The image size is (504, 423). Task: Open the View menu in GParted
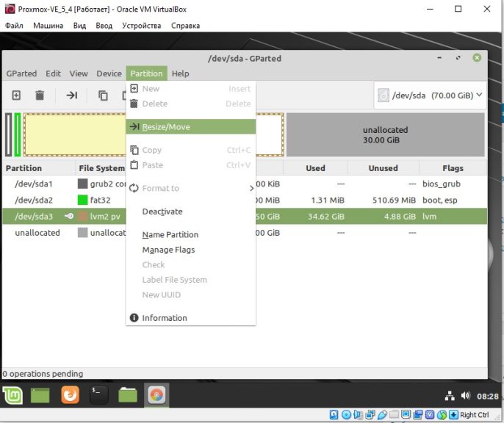pyautogui.click(x=79, y=73)
